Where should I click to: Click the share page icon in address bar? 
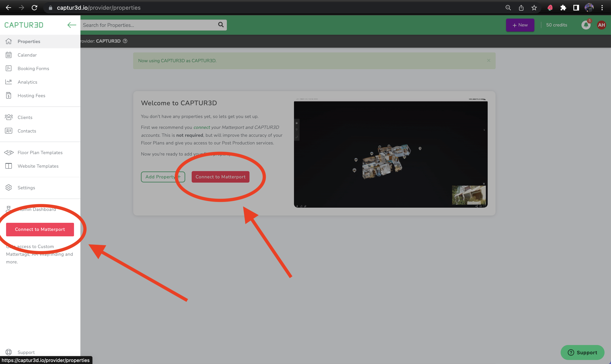coord(521,8)
